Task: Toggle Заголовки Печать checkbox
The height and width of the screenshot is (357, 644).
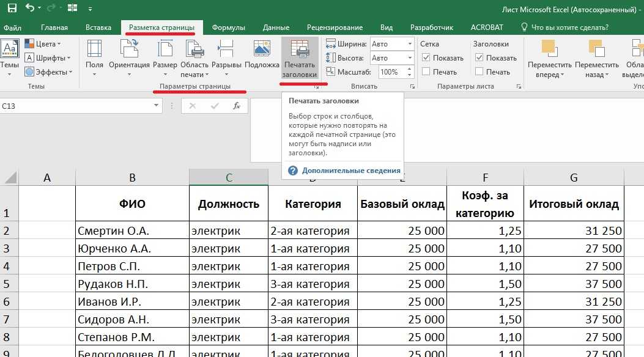Action: click(479, 72)
